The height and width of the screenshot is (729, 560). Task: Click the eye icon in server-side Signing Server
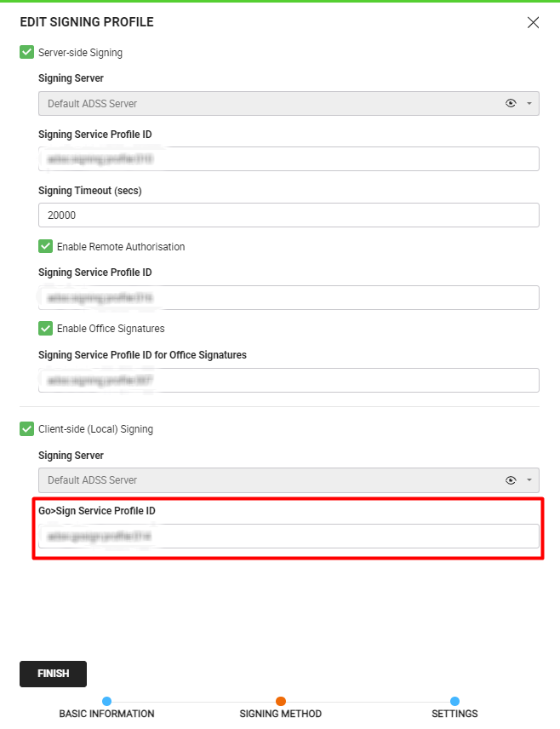pos(511,103)
